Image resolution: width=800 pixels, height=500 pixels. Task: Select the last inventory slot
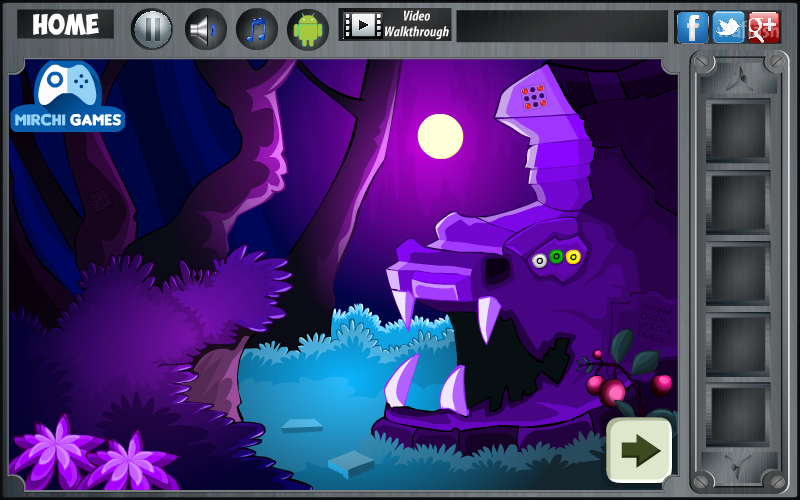738,416
